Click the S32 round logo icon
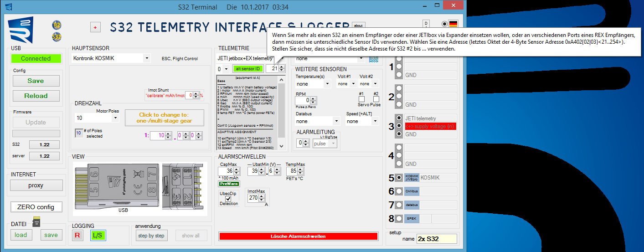 (57, 37)
